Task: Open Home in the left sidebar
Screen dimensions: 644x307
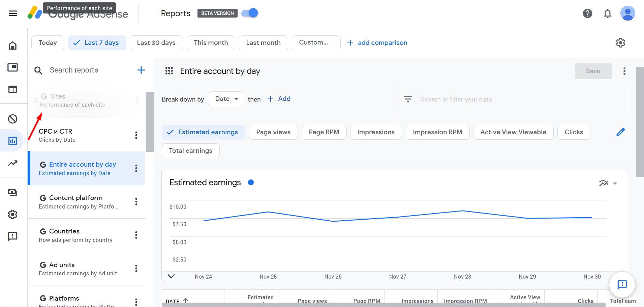Action: (x=12, y=45)
